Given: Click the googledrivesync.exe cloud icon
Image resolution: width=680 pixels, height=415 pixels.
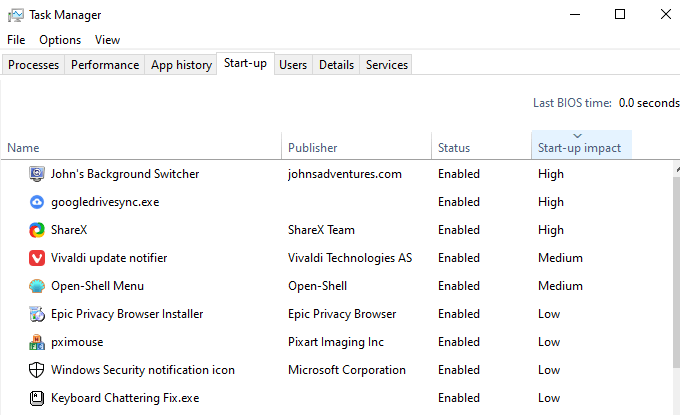Looking at the screenshot, I should (36, 202).
